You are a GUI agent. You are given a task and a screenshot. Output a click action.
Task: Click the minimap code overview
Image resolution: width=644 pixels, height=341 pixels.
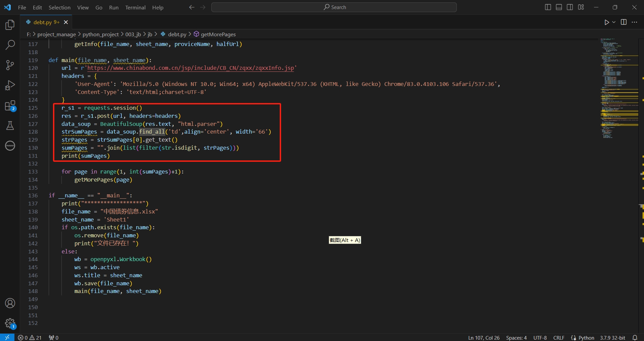(x=619, y=88)
